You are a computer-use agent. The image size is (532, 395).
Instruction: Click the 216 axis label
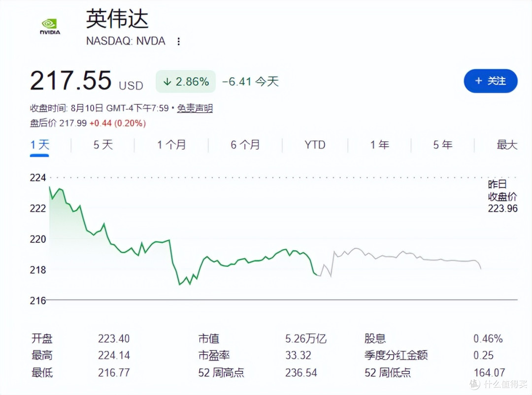pyautogui.click(x=37, y=300)
